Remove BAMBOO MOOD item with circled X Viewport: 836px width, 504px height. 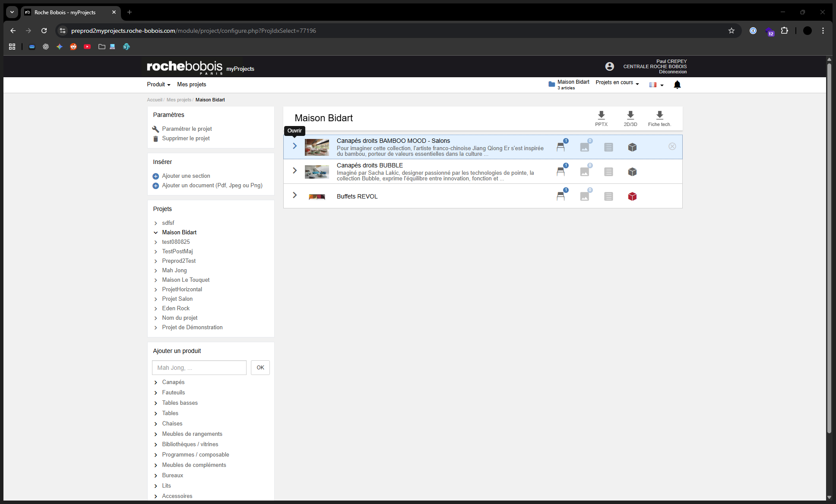[x=672, y=146]
